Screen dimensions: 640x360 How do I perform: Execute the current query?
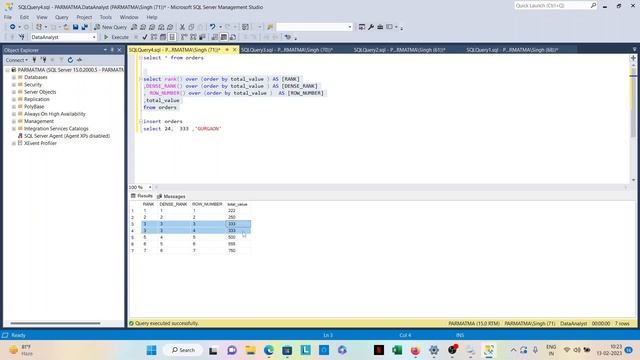click(x=116, y=37)
